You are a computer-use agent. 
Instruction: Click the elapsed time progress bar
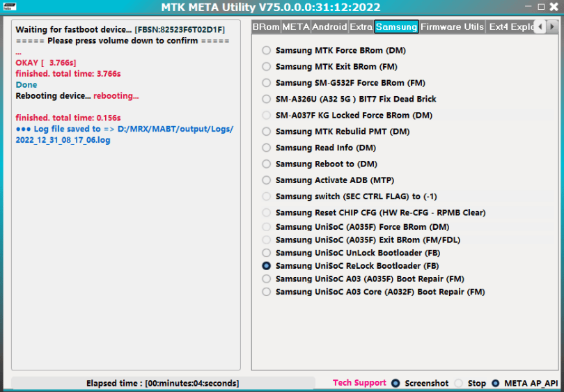click(x=162, y=383)
